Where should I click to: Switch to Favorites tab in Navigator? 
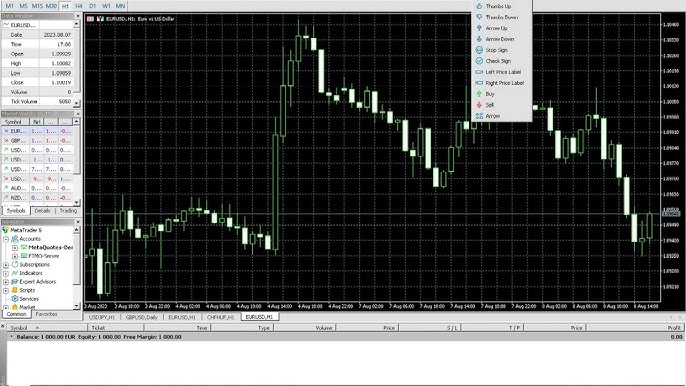pos(46,314)
